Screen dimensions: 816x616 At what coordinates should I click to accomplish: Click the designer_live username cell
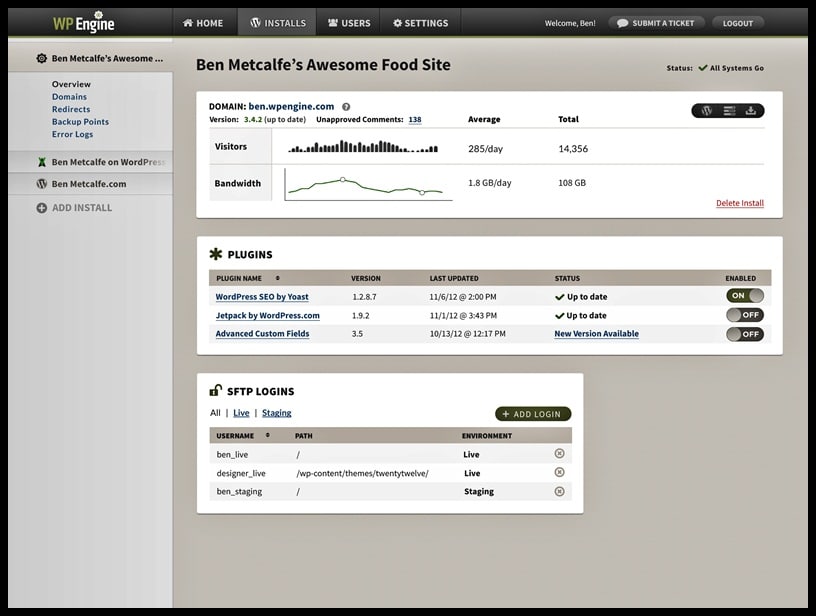point(241,473)
